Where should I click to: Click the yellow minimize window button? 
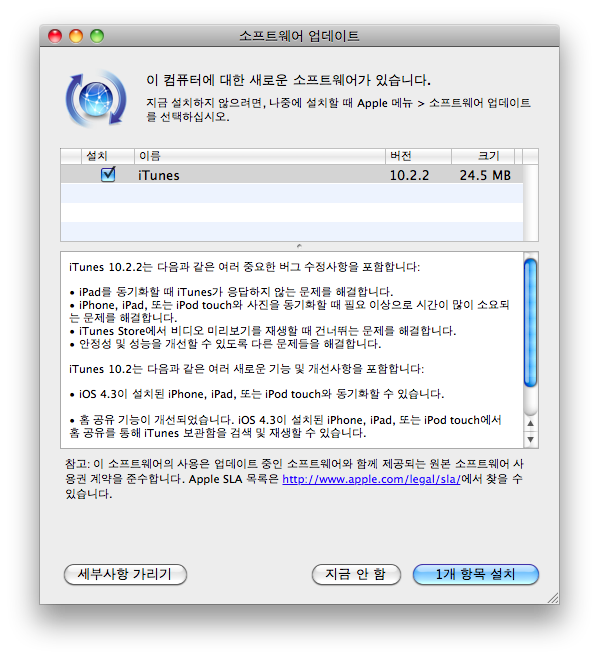tap(76, 36)
